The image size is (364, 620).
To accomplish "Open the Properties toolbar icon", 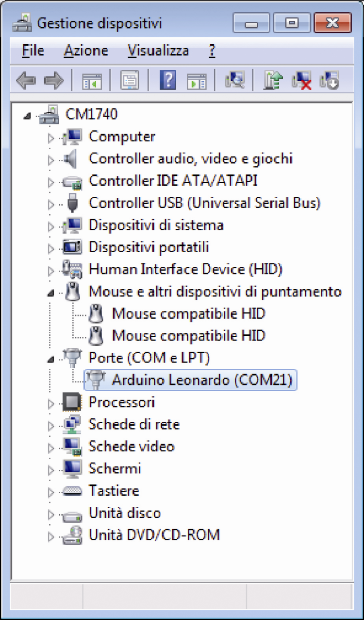I will click(129, 80).
